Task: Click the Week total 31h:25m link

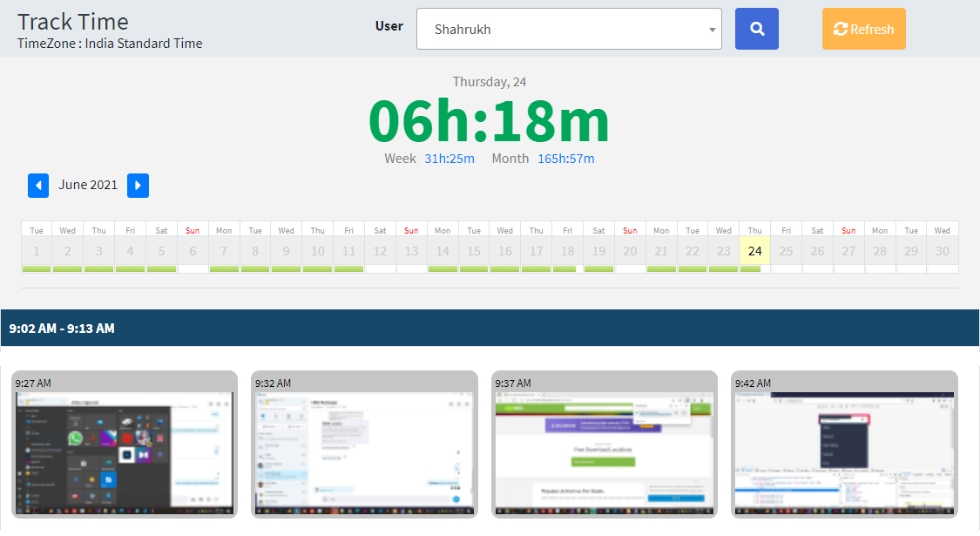Action: pyautogui.click(x=449, y=159)
